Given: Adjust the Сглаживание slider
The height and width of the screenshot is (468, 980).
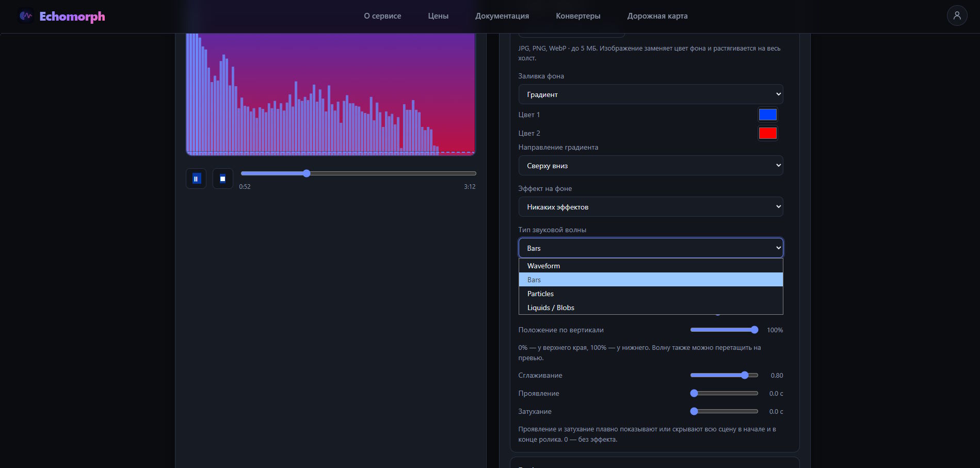Looking at the screenshot, I should click(x=725, y=375).
